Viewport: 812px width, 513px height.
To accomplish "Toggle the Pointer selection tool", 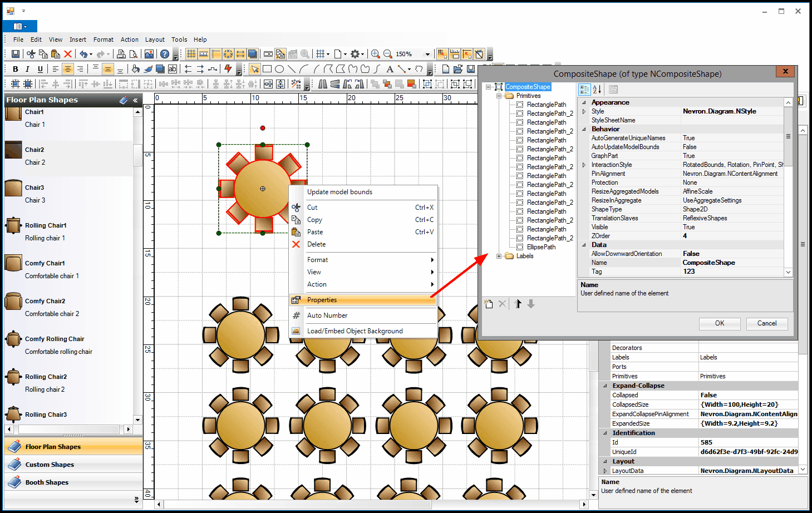I will [255, 69].
